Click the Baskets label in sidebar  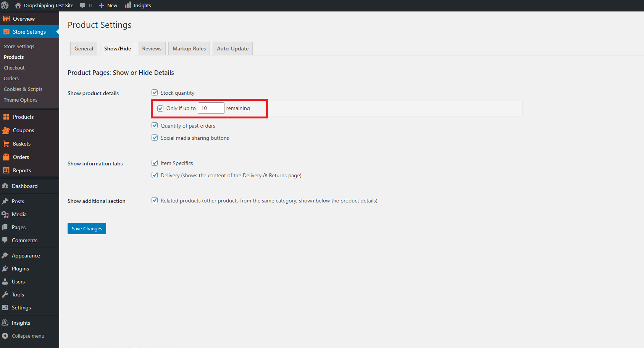click(22, 144)
